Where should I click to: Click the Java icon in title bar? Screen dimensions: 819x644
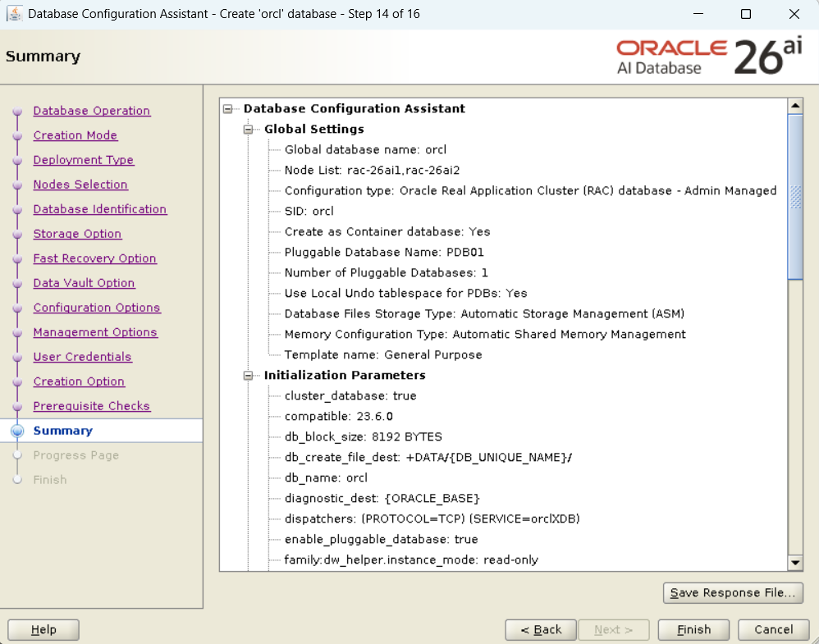[14, 14]
